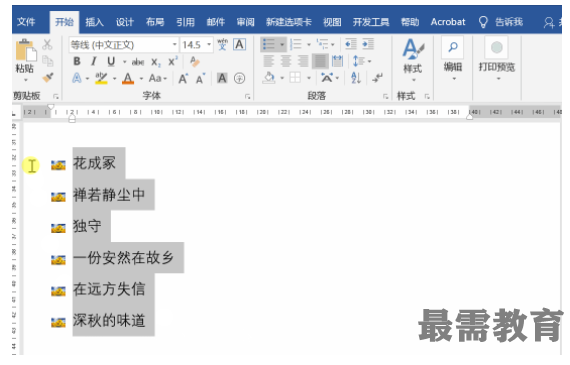Open the Styles (样式) gallery button
570x365 pixels.
click(413, 60)
